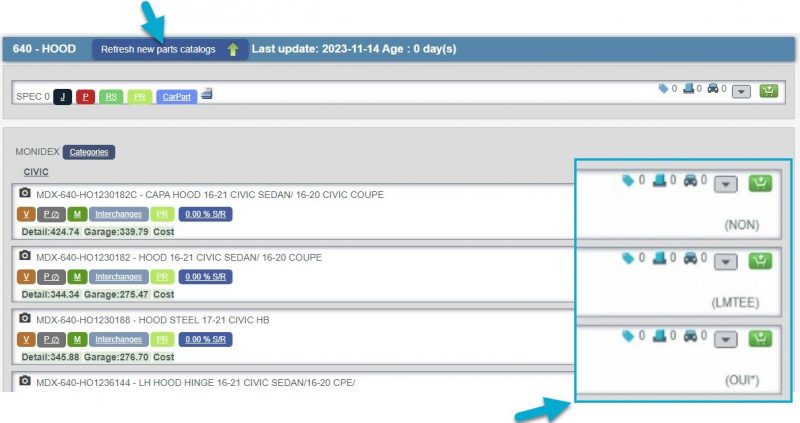Click the CIVIC heading link
Screen dimensions: 800x423
pos(36,172)
